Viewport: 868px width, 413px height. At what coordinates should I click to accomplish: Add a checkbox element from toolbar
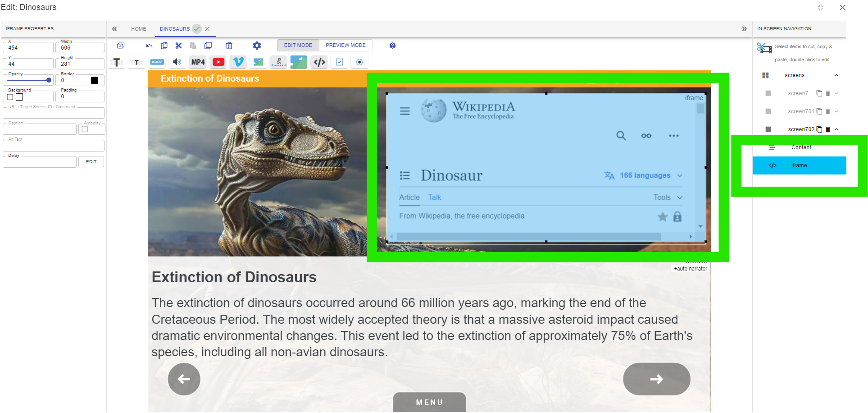(340, 62)
